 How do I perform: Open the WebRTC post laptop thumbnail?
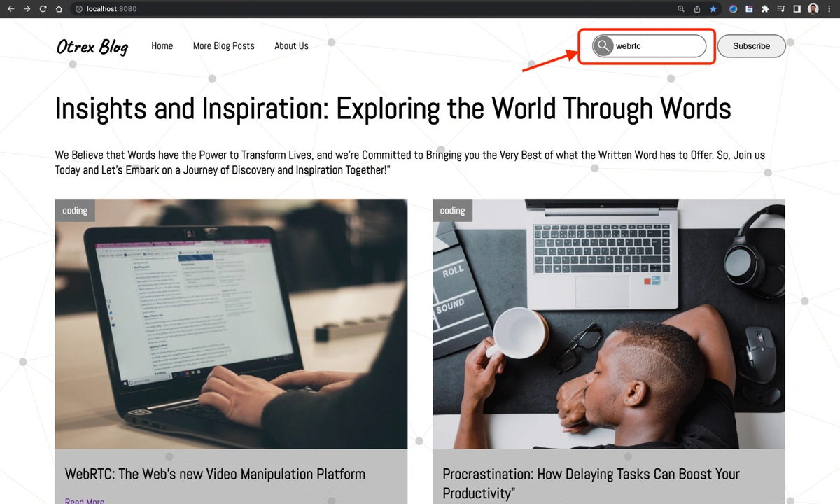[x=231, y=323]
